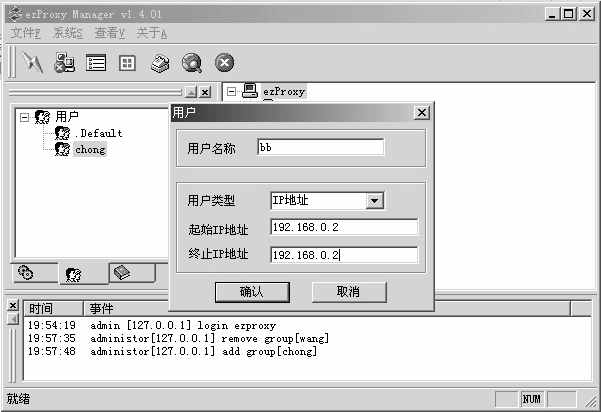Open the 关于 menu

(x=152, y=33)
